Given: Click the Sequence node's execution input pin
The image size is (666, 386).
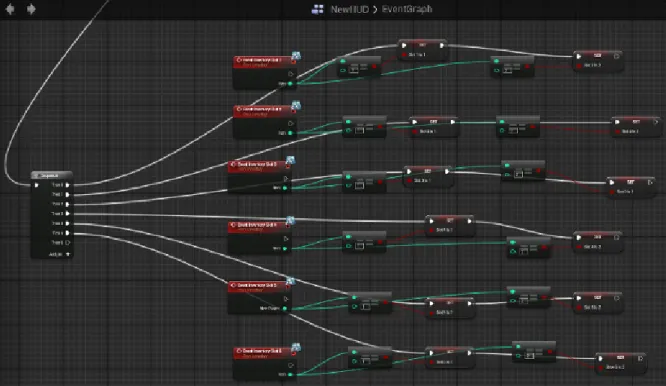Looking at the screenshot, I should pos(37,185).
